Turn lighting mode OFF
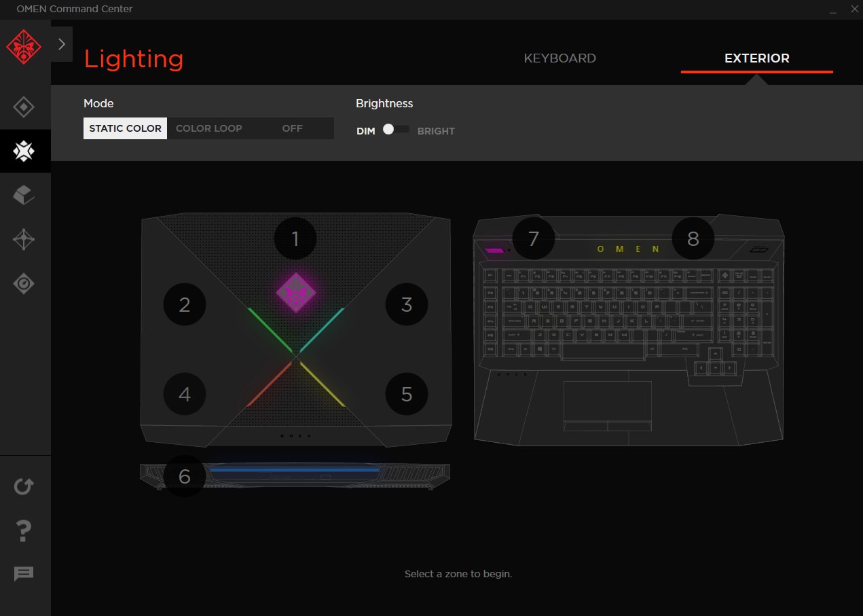This screenshot has height=616, width=863. tap(292, 128)
